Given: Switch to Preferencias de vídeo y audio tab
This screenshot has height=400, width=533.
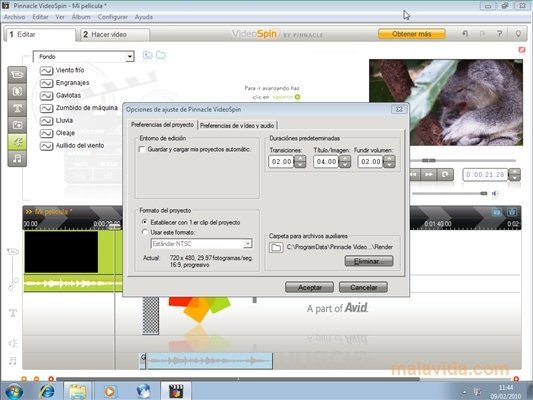Looking at the screenshot, I should coord(237,126).
